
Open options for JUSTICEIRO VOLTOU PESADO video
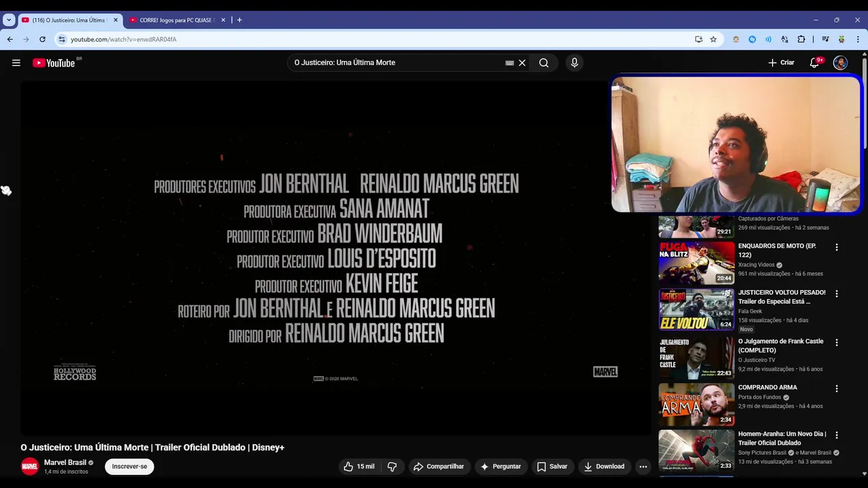coord(836,293)
